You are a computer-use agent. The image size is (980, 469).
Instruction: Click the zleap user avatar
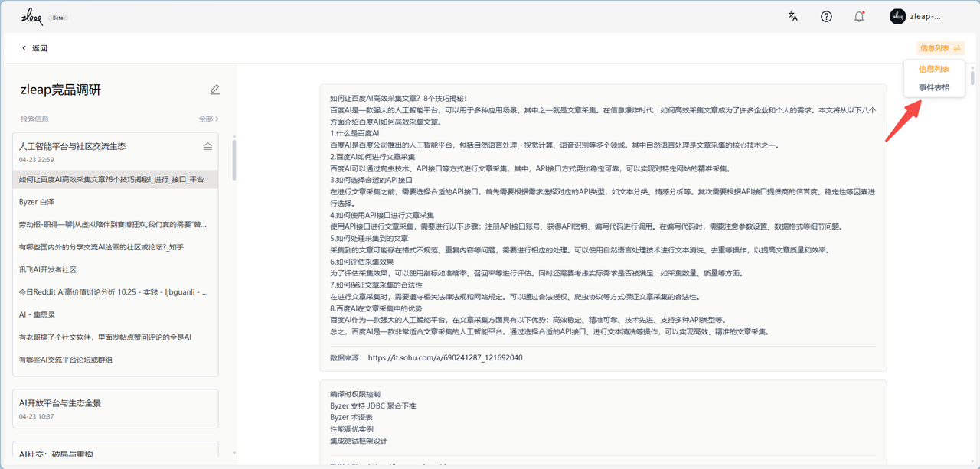pyautogui.click(x=897, y=16)
